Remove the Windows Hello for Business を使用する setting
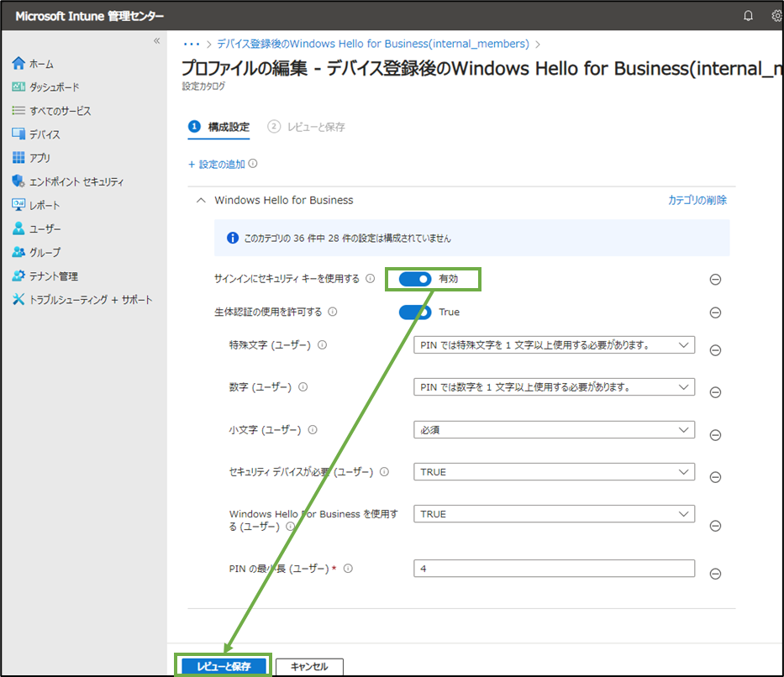Screen dimensions: 784x677 pyautogui.click(x=715, y=526)
